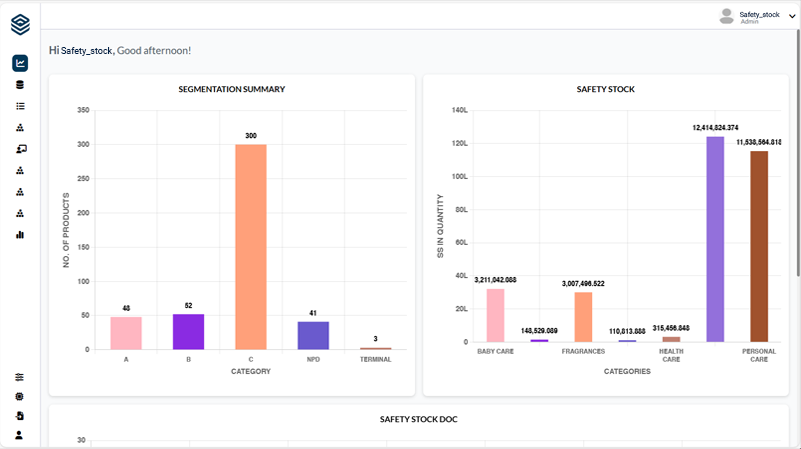Click the Safety_stock Admin username label
This screenshot has width=801, height=449.
coord(759,16)
